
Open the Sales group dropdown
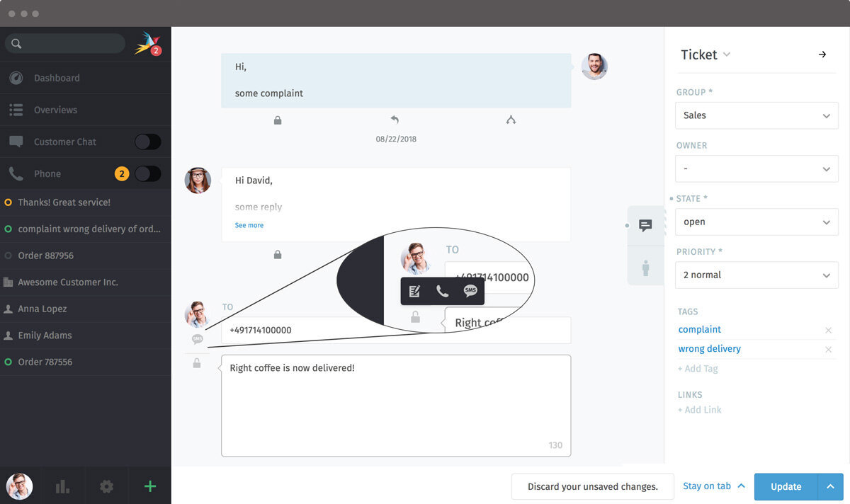click(x=756, y=115)
